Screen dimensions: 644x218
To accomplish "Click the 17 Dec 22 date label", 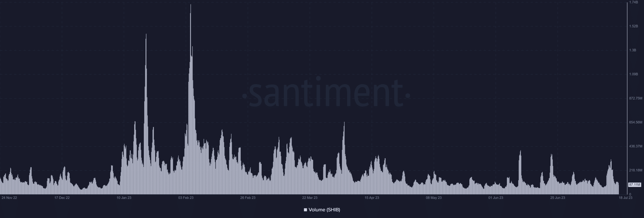I will tap(62, 198).
